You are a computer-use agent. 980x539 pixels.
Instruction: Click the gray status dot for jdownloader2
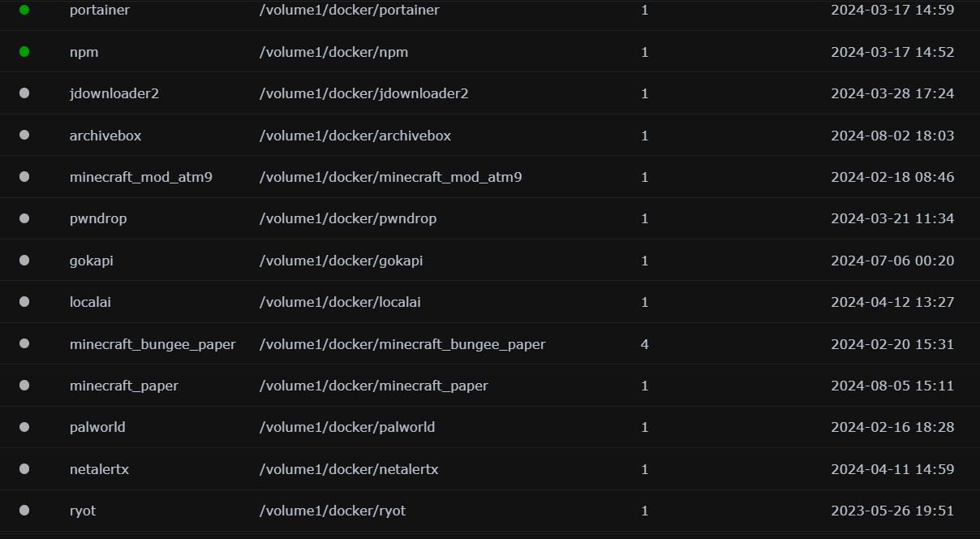(x=24, y=93)
